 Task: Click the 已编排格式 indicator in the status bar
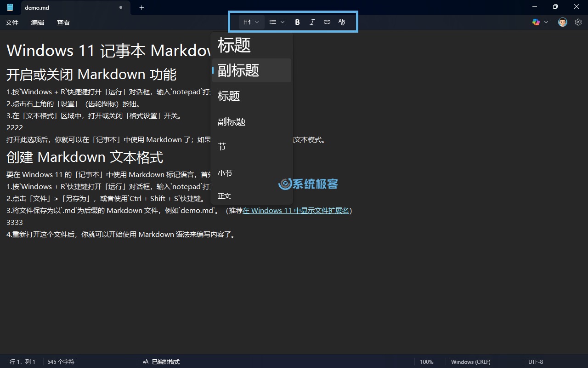tap(161, 362)
